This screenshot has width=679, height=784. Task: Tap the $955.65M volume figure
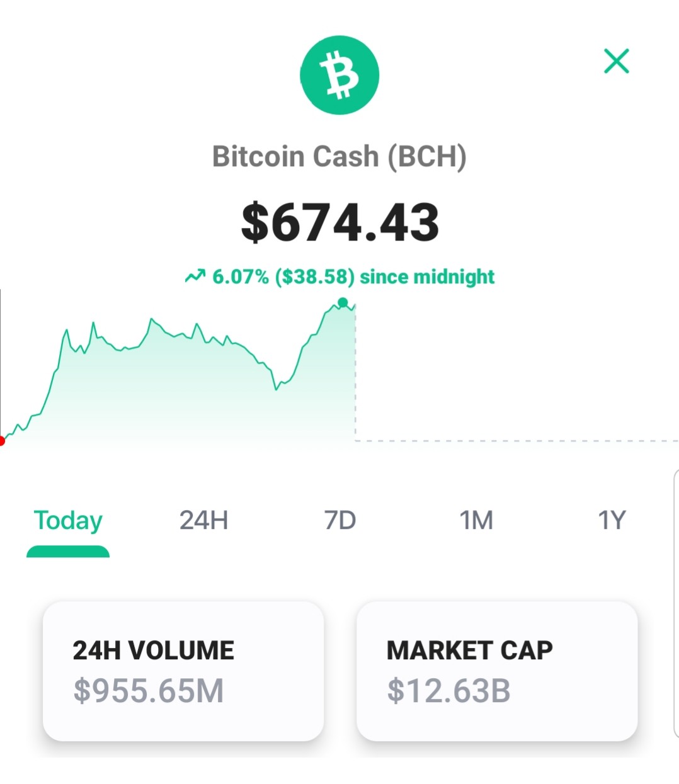click(x=149, y=690)
